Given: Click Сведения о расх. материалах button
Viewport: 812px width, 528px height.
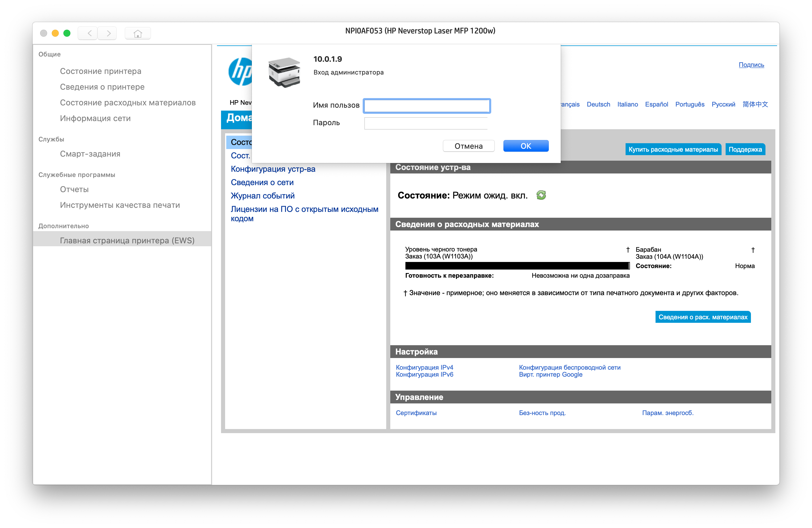Looking at the screenshot, I should pyautogui.click(x=703, y=317).
